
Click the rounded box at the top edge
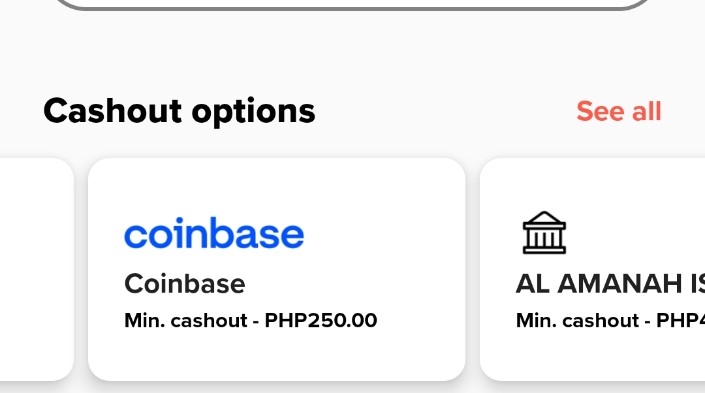(352, 4)
